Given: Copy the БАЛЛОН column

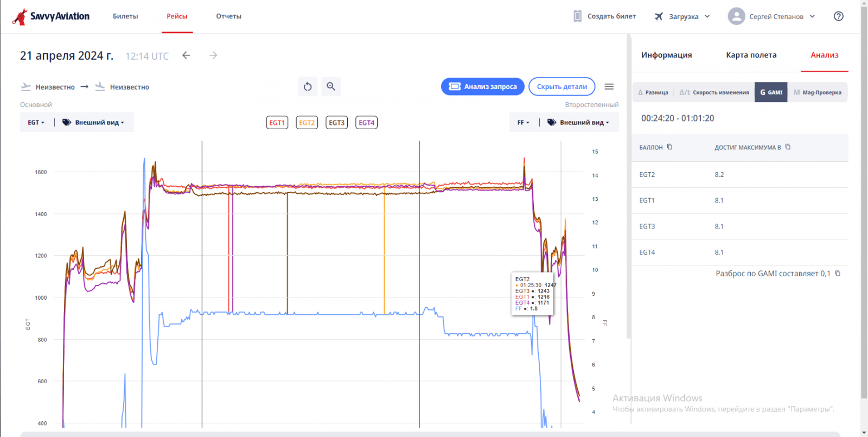Looking at the screenshot, I should click(x=669, y=147).
